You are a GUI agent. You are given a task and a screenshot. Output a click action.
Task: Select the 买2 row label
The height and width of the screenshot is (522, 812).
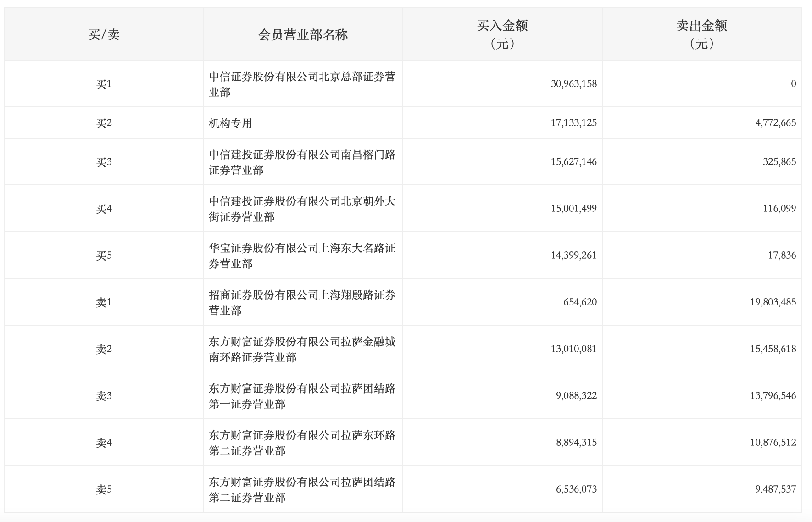pos(104,123)
